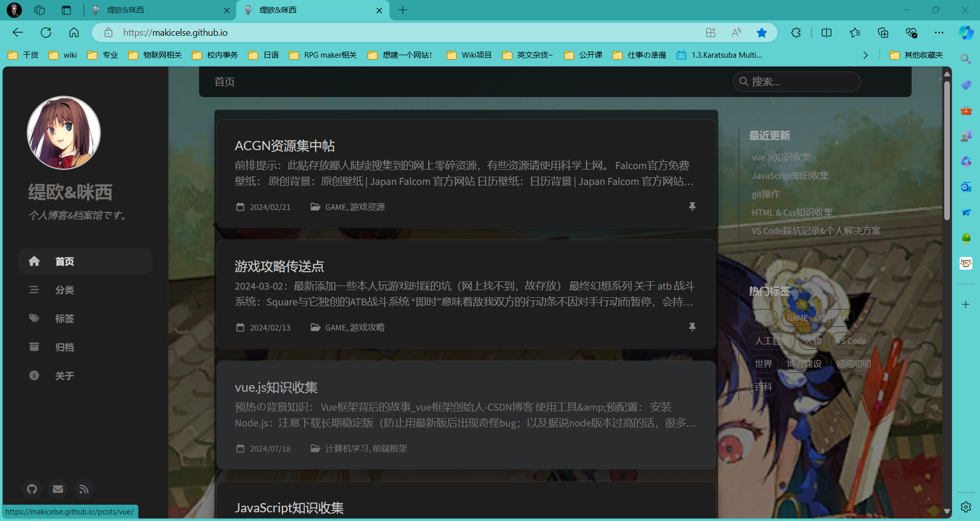
Task: Open the 英文杂货~ bookmarks folder
Action: 528,55
